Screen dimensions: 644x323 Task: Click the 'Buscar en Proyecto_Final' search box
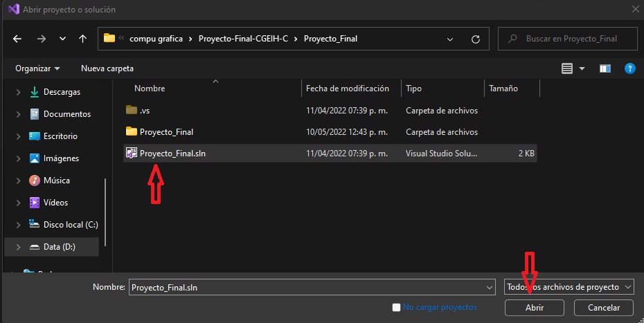coord(568,39)
